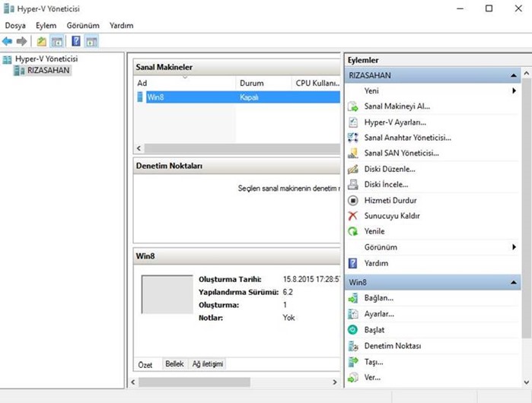The image size is (532, 403).
Task: Open the Eylem menu
Action: click(46, 25)
